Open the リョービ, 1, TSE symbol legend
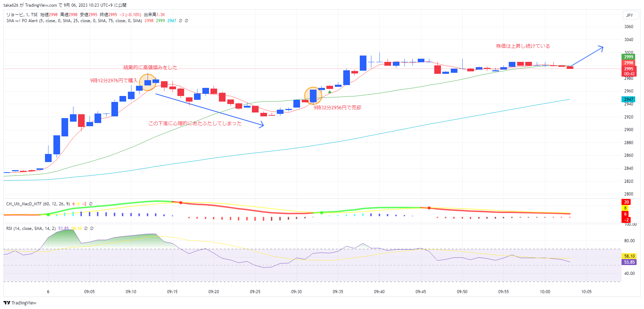The image size is (644, 309). (22, 15)
